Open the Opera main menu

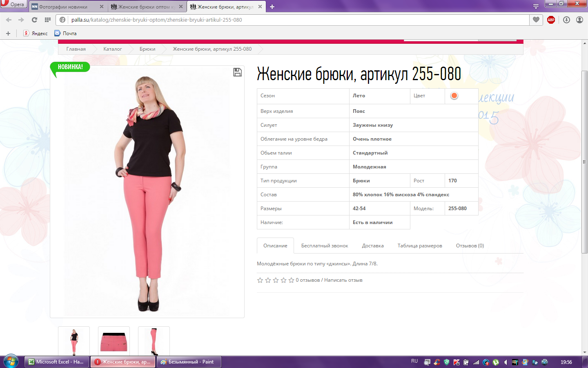pyautogui.click(x=13, y=4)
